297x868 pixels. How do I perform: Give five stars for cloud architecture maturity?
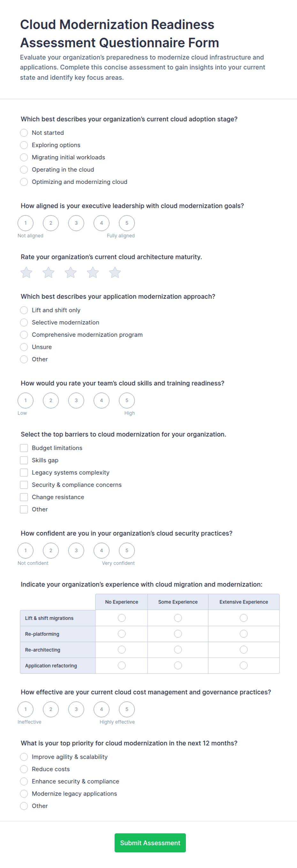click(115, 272)
